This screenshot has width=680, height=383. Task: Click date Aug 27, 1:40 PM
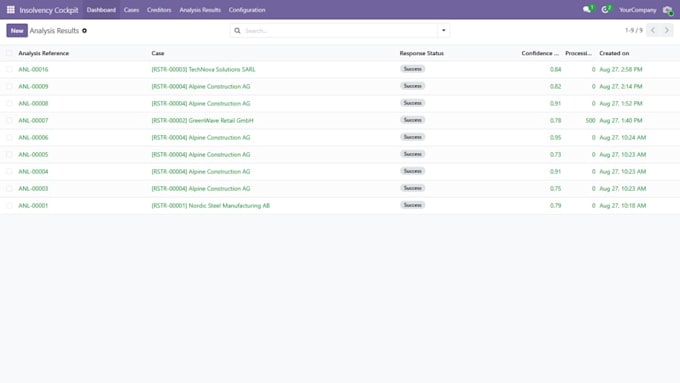(x=621, y=120)
